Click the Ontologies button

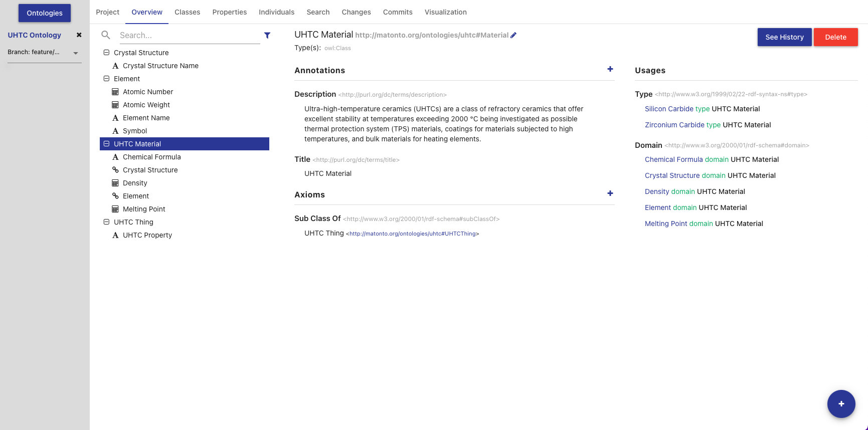pos(45,13)
